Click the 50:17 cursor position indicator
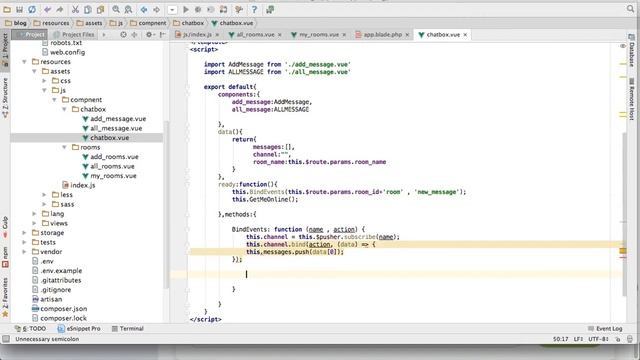The height and width of the screenshot is (360, 640). tap(560, 339)
